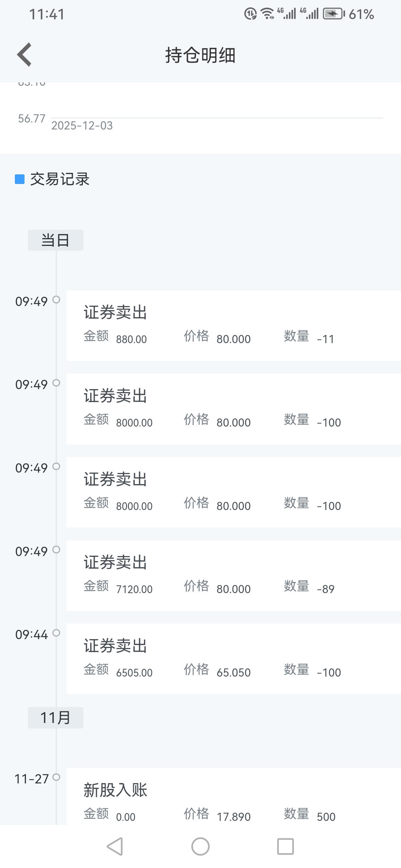Image resolution: width=401 pixels, height=868 pixels.
Task: Tap the Wi-Fi icon in status bar
Action: click(267, 14)
